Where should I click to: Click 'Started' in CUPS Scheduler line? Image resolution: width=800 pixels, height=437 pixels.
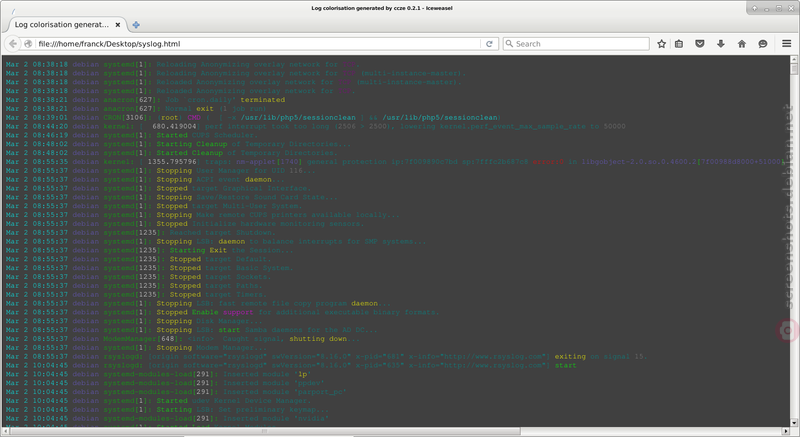(x=172, y=135)
